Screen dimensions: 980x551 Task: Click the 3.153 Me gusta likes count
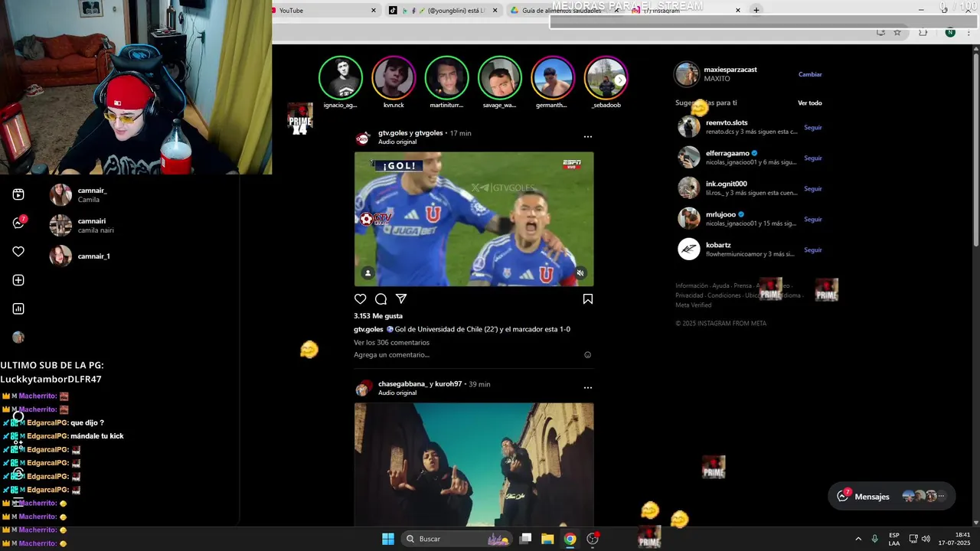(x=378, y=316)
